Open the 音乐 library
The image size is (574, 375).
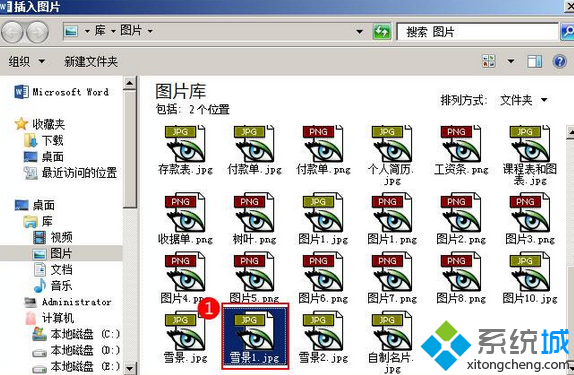53,286
